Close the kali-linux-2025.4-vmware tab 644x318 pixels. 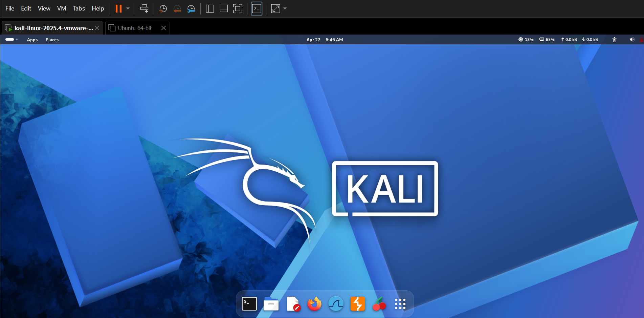[x=97, y=28]
